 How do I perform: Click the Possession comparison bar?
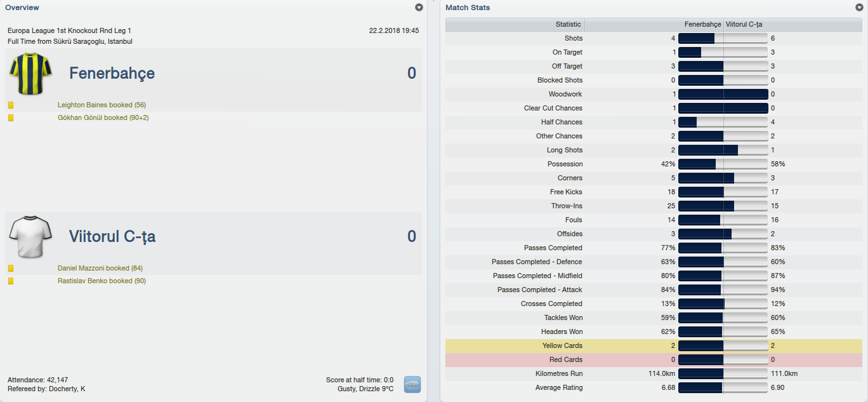723,164
